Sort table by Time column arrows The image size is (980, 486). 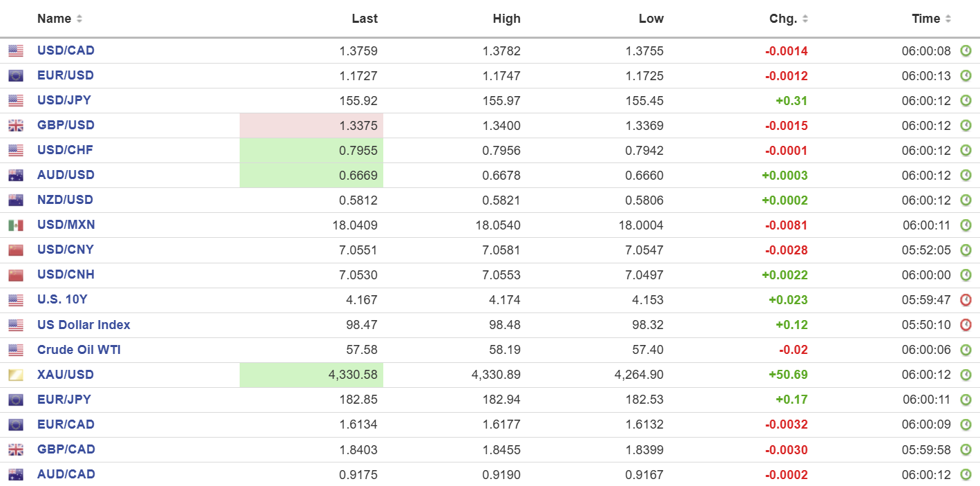click(948, 19)
